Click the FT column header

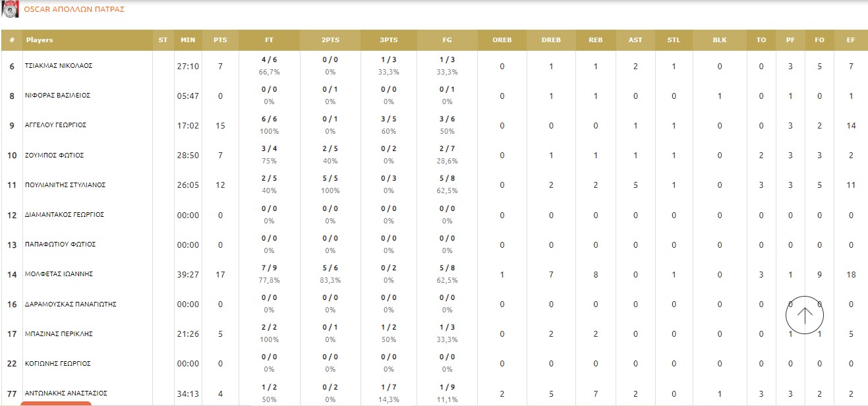coord(269,40)
